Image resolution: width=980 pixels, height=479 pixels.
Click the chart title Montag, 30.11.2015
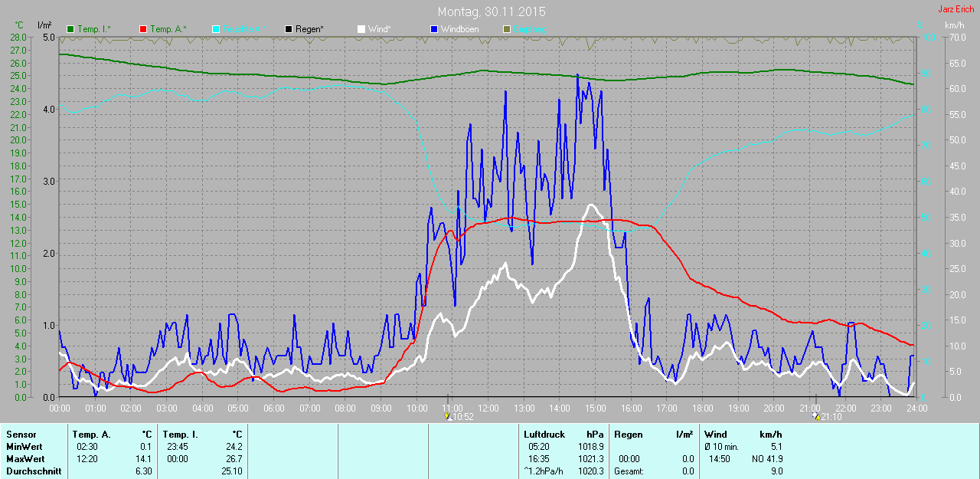coord(492,12)
